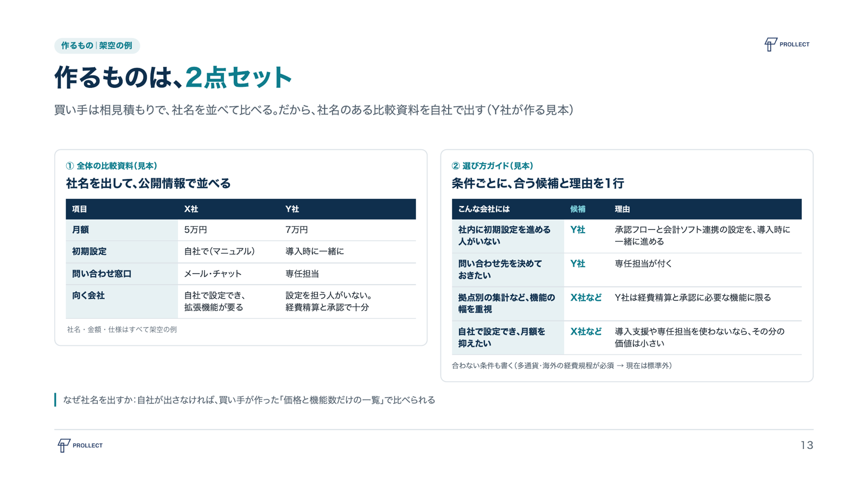Click the page number '13'
This screenshot has width=868, height=488.
tap(807, 445)
